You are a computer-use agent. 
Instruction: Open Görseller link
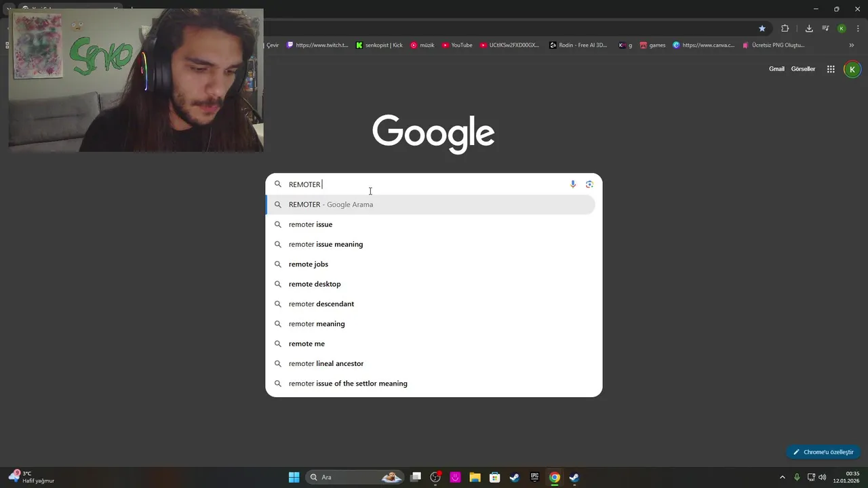click(803, 69)
